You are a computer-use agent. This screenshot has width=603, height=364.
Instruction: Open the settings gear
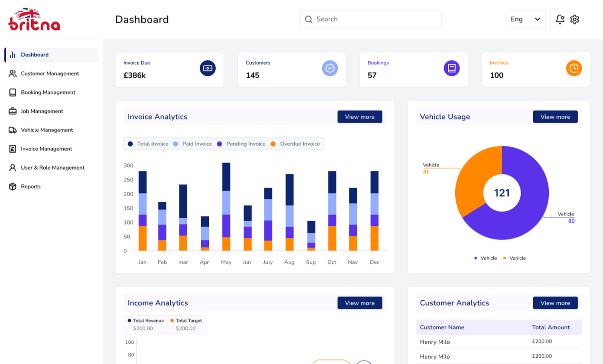tap(575, 19)
